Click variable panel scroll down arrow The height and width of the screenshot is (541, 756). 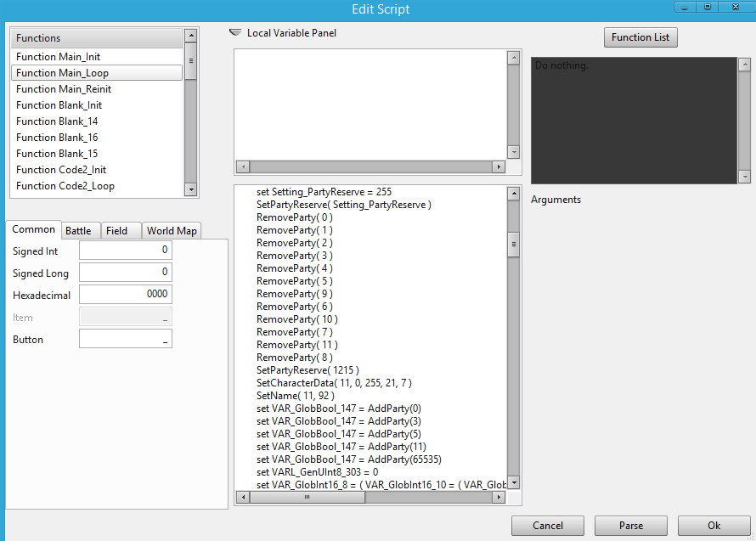click(513, 152)
